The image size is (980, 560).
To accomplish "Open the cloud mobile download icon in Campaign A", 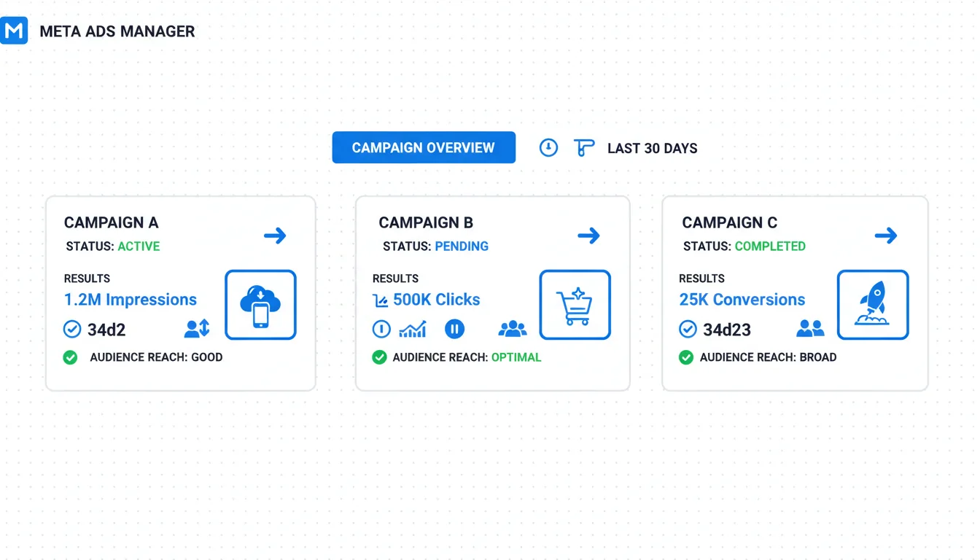I will pos(260,305).
